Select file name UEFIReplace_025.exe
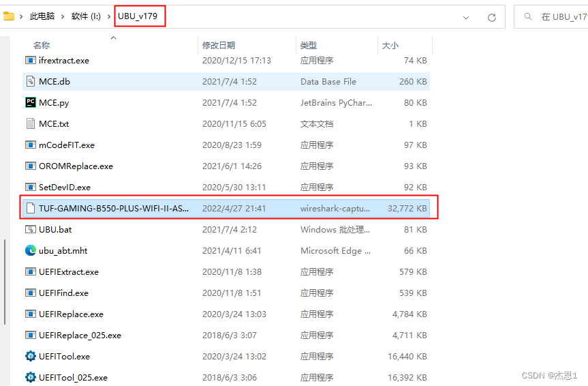The width and height of the screenshot is (588, 386). tap(80, 336)
